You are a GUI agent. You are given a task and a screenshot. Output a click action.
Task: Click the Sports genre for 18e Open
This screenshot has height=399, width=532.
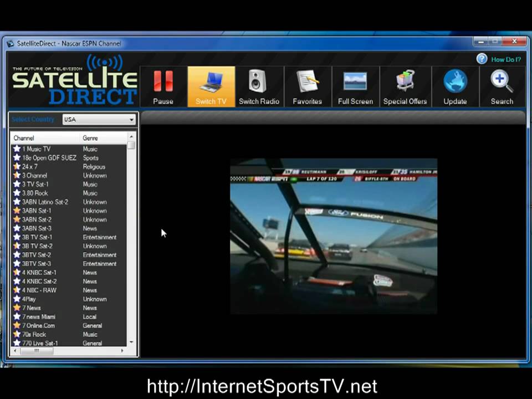tap(90, 158)
